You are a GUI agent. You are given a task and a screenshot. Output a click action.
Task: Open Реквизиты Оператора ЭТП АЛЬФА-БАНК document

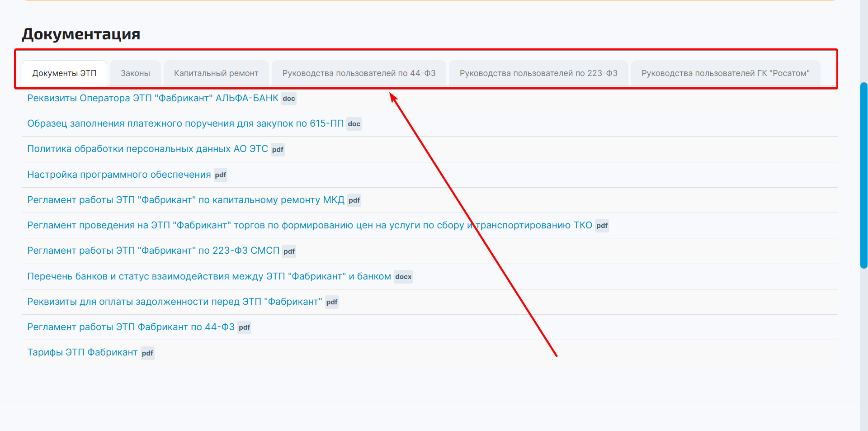[153, 98]
